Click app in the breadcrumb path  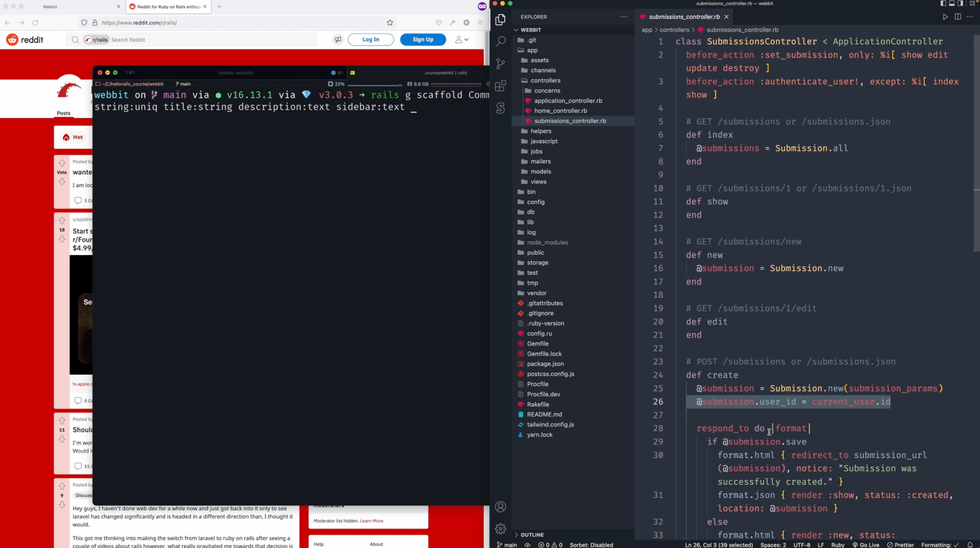(x=647, y=30)
